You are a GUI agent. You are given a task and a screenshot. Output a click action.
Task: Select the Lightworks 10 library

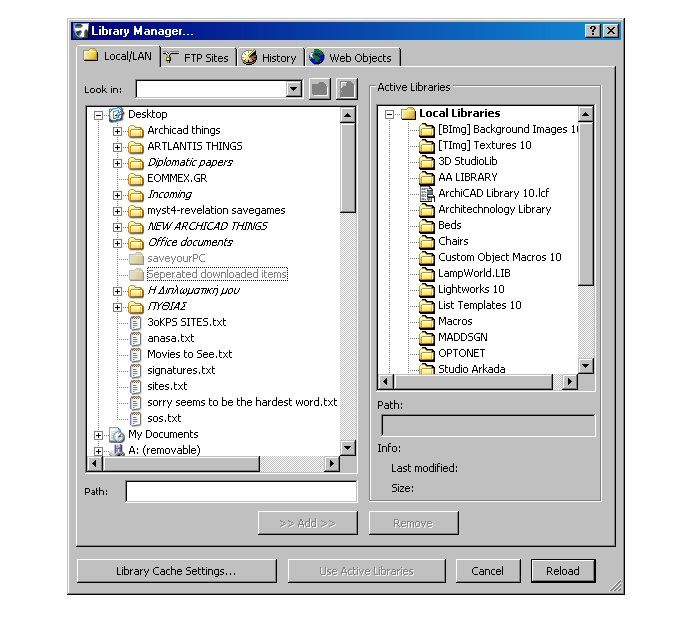471,289
